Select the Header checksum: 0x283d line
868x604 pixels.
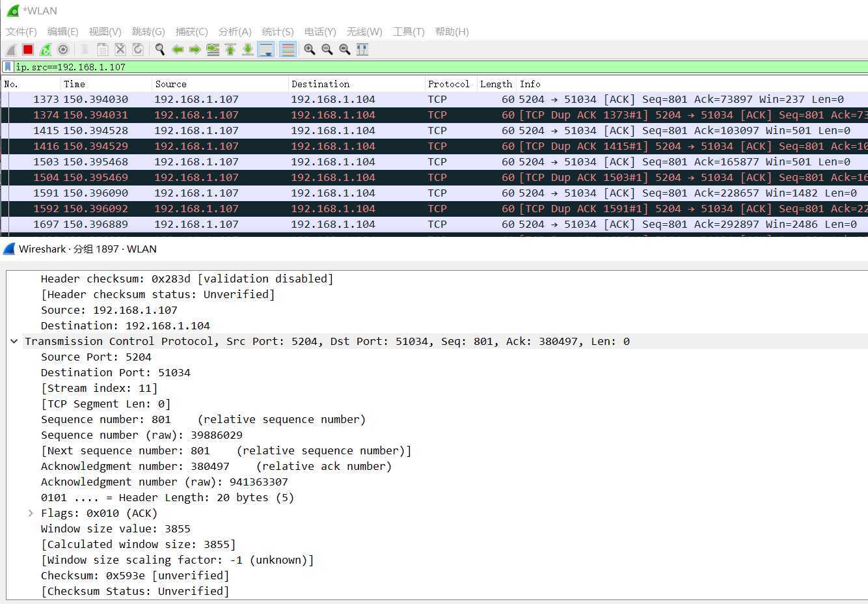point(187,279)
